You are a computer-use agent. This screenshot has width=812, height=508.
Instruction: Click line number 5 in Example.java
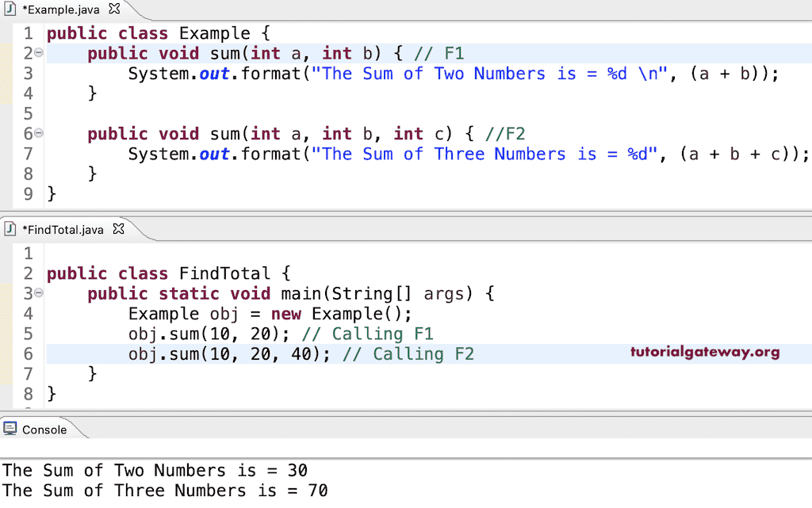coord(28,113)
